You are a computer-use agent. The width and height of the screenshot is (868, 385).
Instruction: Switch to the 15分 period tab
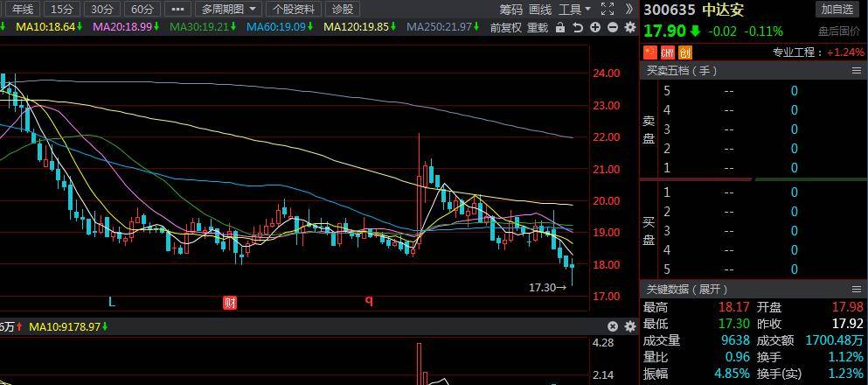tap(62, 10)
